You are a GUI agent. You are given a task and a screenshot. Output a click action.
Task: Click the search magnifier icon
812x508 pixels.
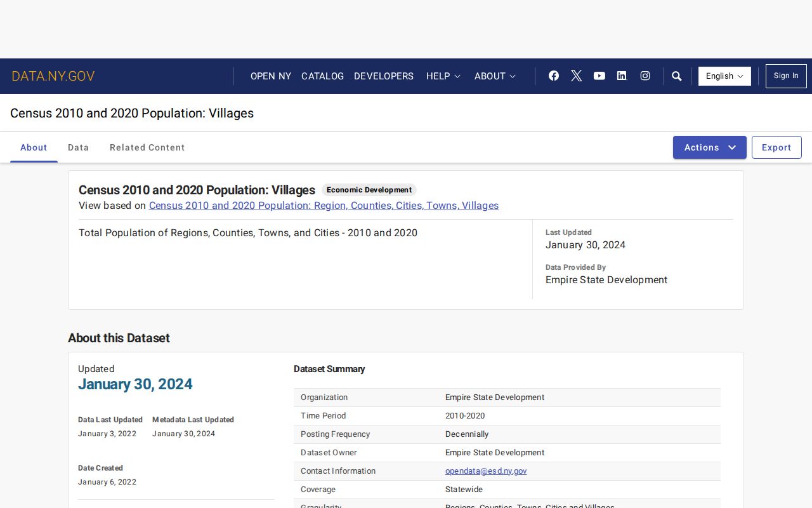click(x=677, y=76)
